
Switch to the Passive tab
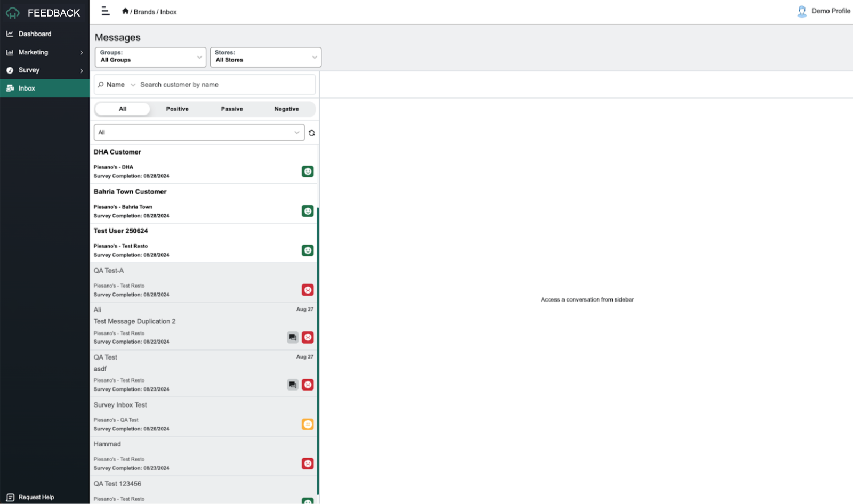coord(231,109)
